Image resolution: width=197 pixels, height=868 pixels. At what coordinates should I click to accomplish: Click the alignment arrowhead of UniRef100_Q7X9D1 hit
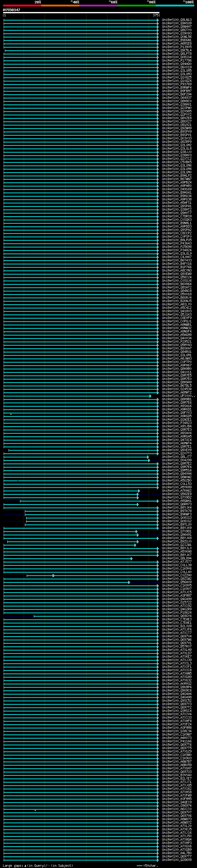click(137, 531)
